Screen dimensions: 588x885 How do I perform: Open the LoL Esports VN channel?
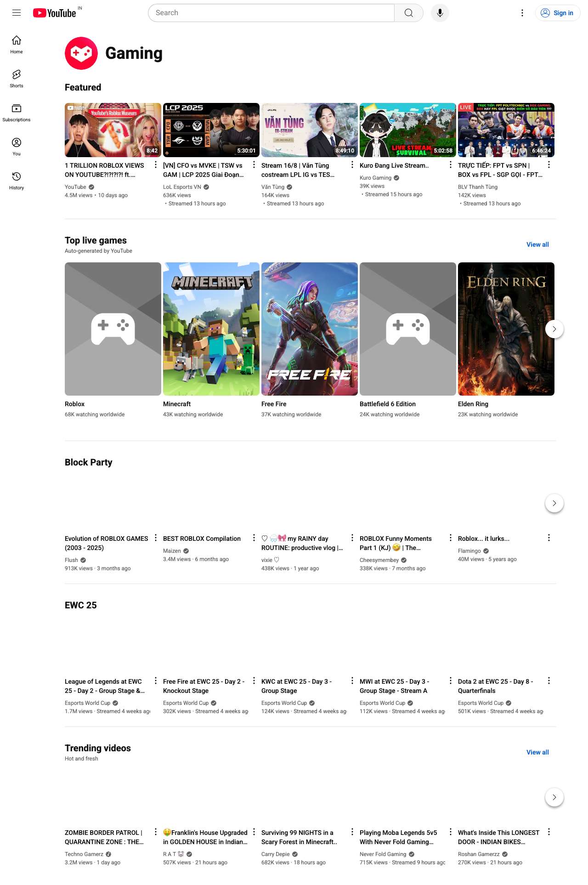pos(182,187)
